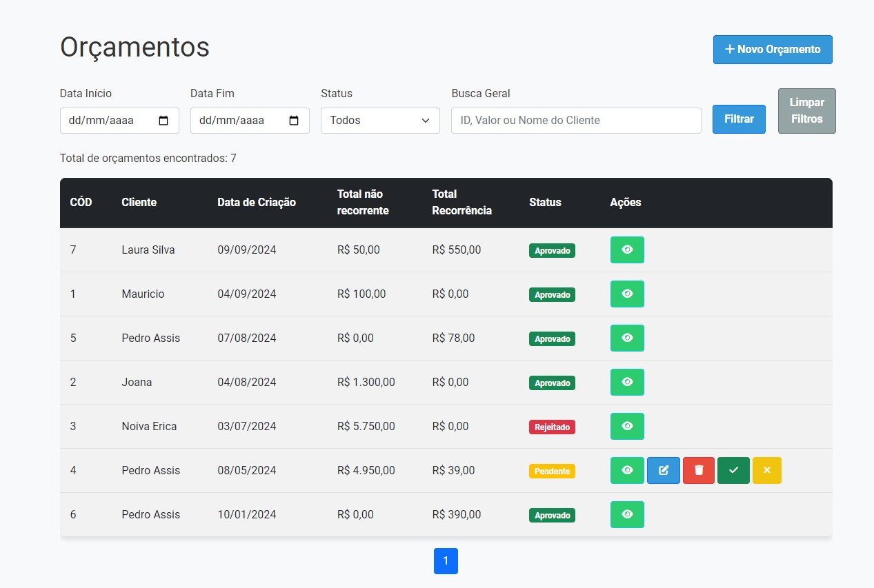Approve pending budget with checkmark icon
The image size is (874, 588).
point(733,470)
